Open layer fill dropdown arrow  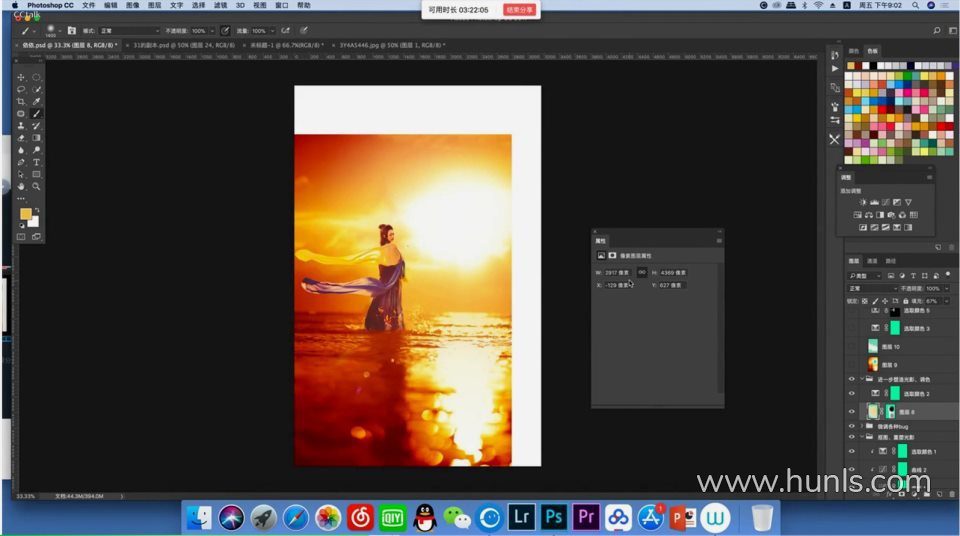947,301
